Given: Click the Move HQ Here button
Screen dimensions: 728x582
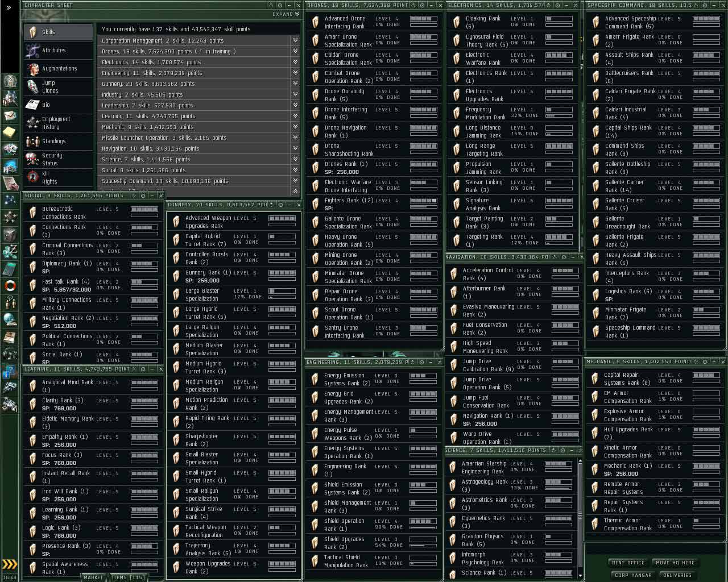Looking at the screenshot, I should [x=675, y=563].
